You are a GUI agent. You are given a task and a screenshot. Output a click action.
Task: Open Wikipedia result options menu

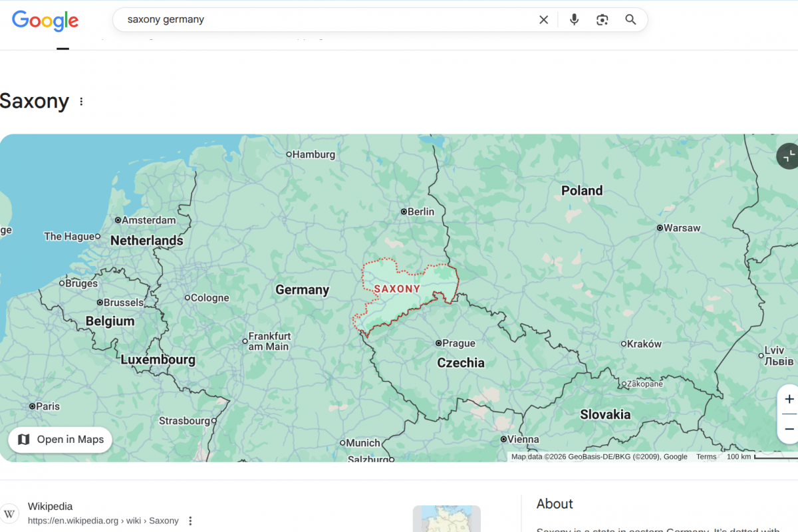coord(190,521)
